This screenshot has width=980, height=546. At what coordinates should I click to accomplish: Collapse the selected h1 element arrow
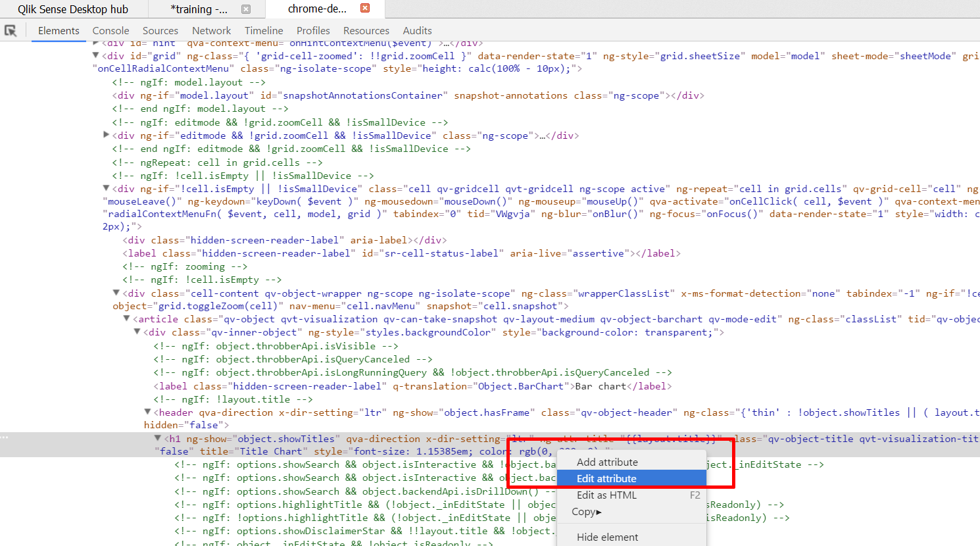[158, 438]
